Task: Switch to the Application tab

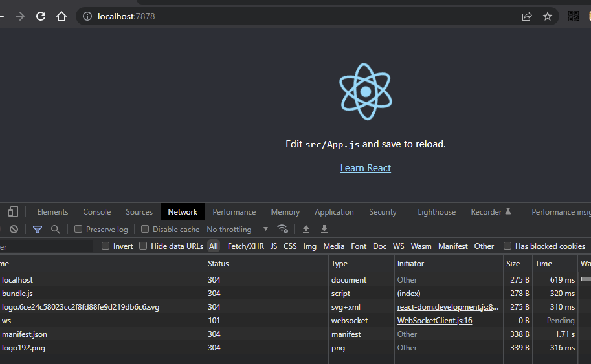Action: [x=334, y=212]
